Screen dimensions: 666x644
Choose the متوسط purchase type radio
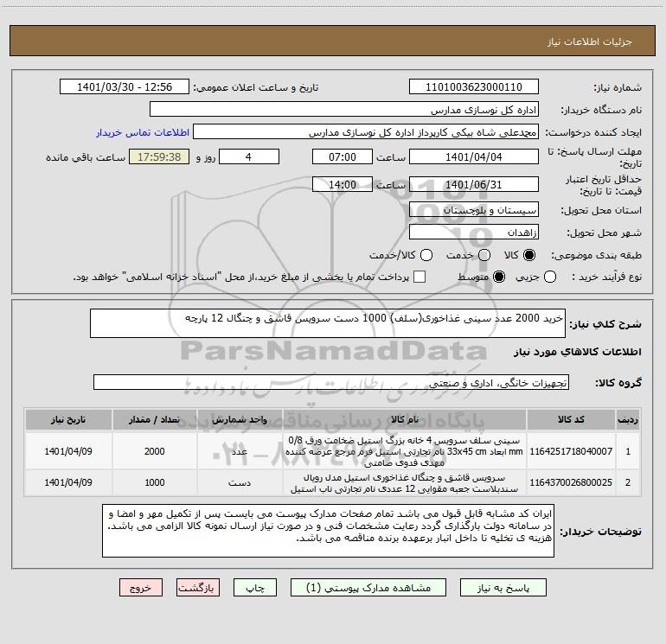(x=499, y=277)
